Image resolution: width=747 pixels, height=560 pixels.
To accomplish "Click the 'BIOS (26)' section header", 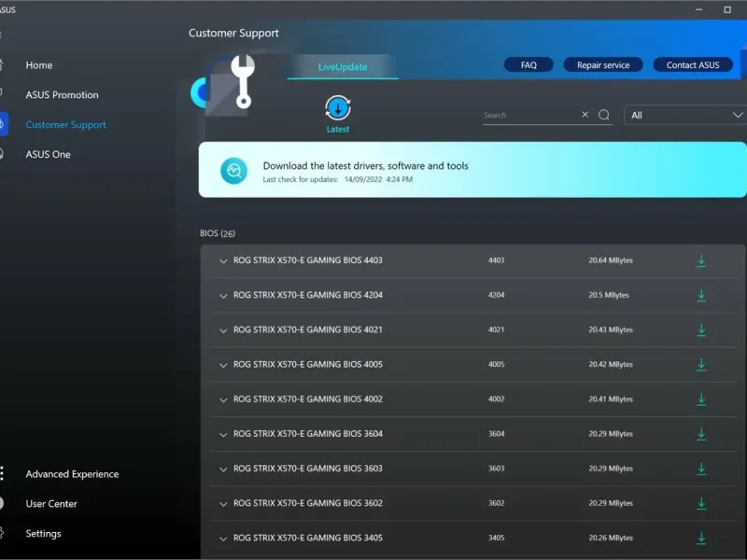I will point(218,233).
